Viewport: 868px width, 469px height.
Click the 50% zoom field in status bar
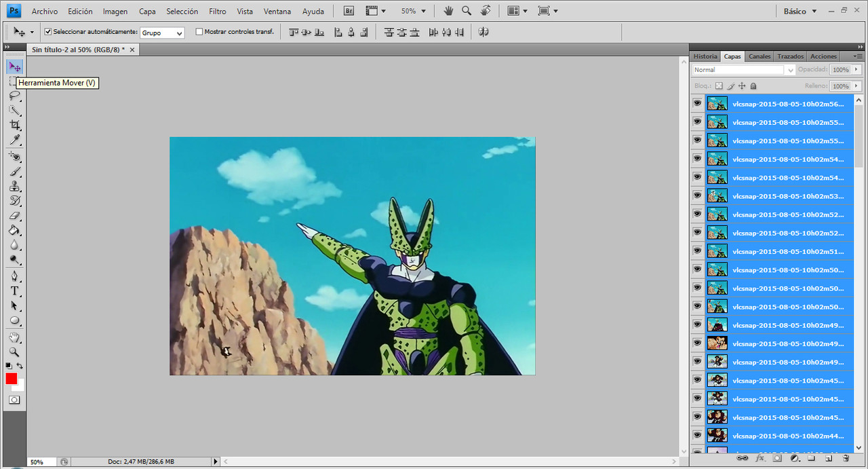pyautogui.click(x=41, y=462)
